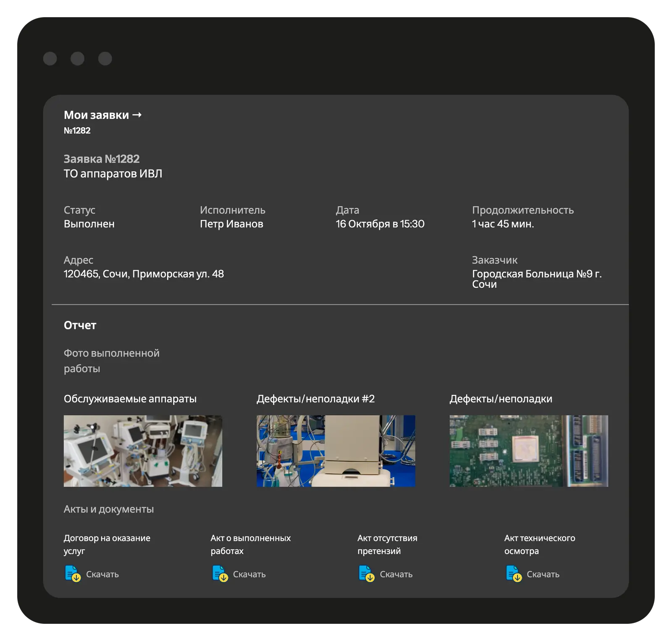Viewport: 672px width, 641px height.
Task: Click third gray window control dot
Action: [105, 59]
